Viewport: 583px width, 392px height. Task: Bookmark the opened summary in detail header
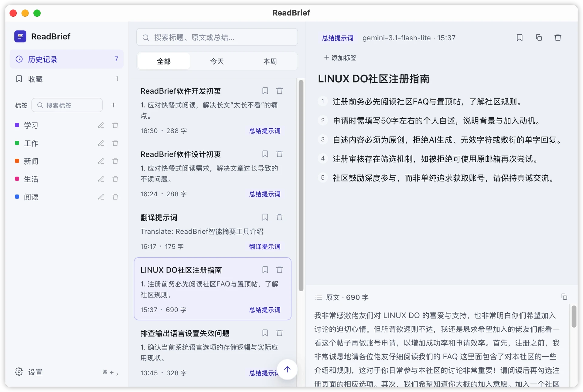520,38
